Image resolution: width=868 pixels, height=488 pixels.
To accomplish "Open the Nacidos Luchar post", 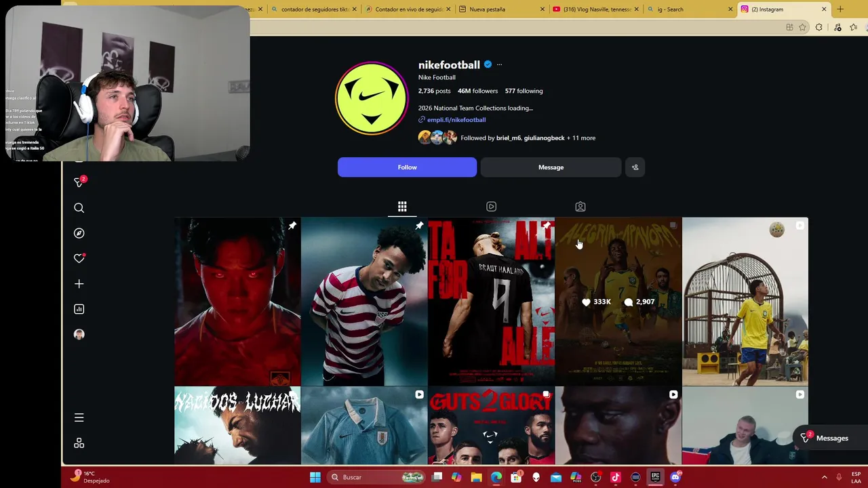I will click(x=237, y=426).
